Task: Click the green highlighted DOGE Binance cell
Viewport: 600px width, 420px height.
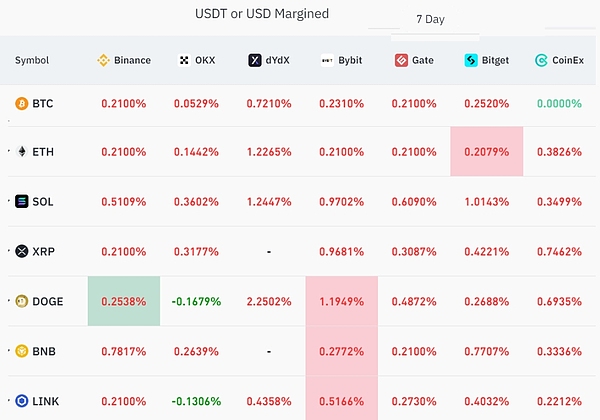Action: point(124,301)
